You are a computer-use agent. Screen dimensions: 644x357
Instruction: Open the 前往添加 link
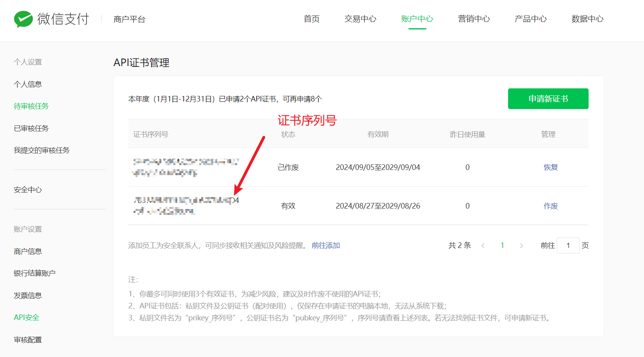(326, 246)
